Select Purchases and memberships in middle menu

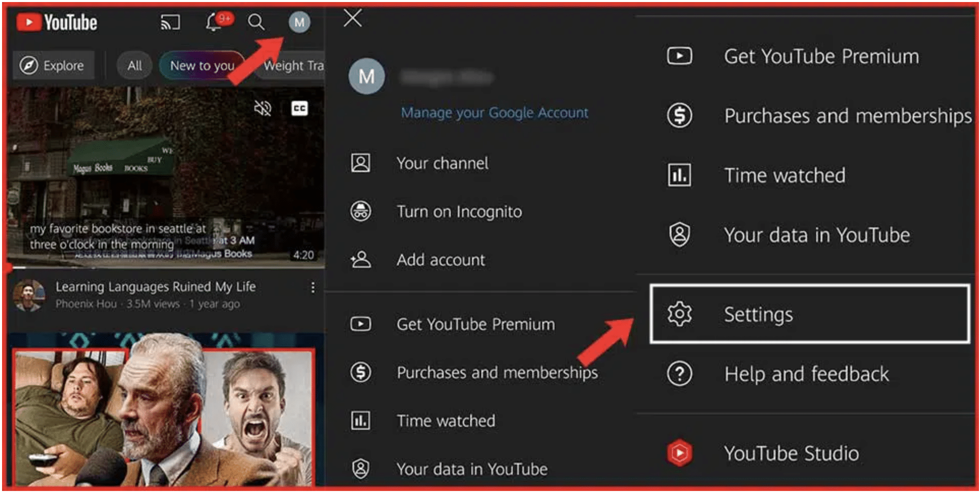(x=497, y=373)
